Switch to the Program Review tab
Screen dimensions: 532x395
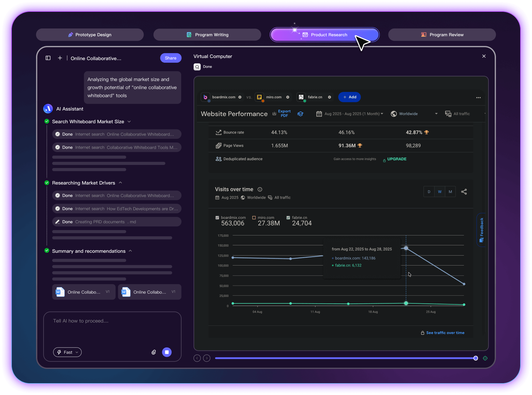442,35
